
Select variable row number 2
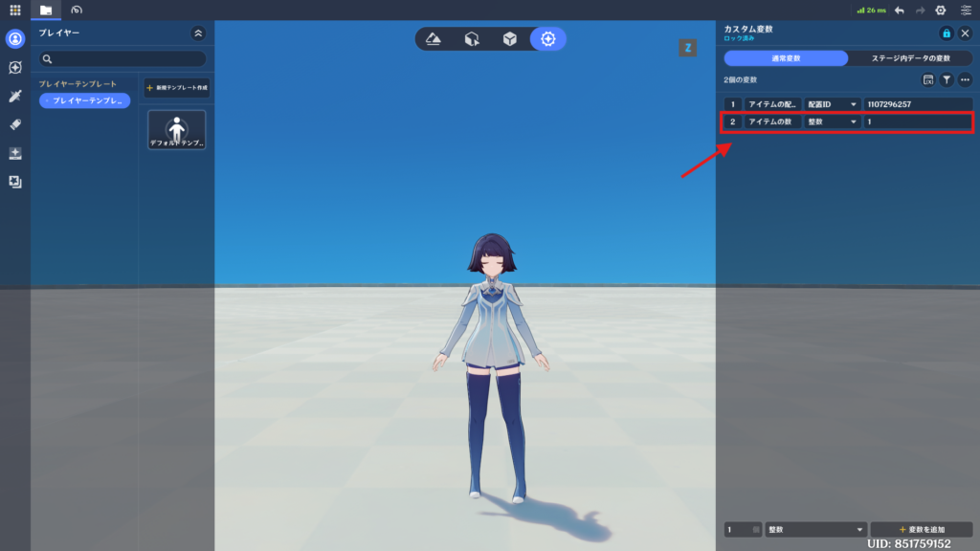[x=732, y=121]
